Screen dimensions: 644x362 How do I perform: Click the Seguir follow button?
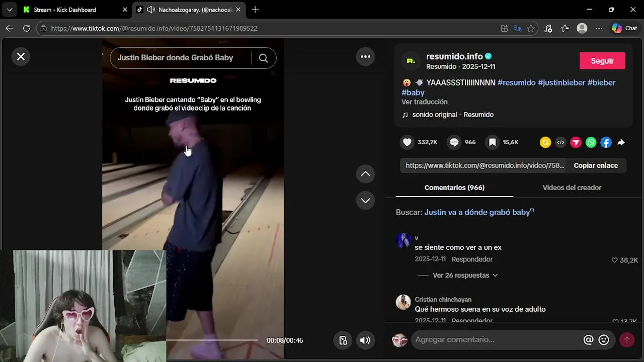[602, 61]
